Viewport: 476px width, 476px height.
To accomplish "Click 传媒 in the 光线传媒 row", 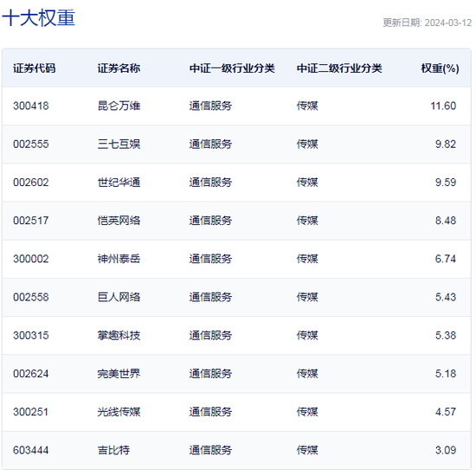I will coord(307,412).
